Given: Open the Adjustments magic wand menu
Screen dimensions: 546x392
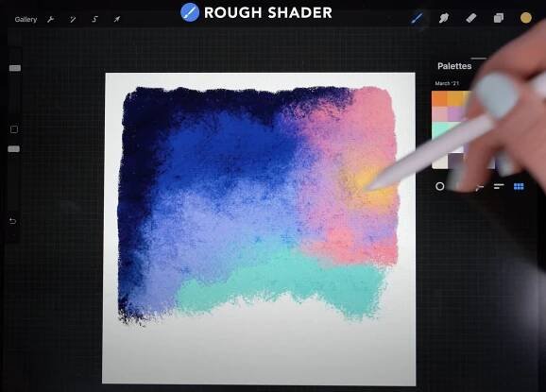Looking at the screenshot, I should 73,20.
